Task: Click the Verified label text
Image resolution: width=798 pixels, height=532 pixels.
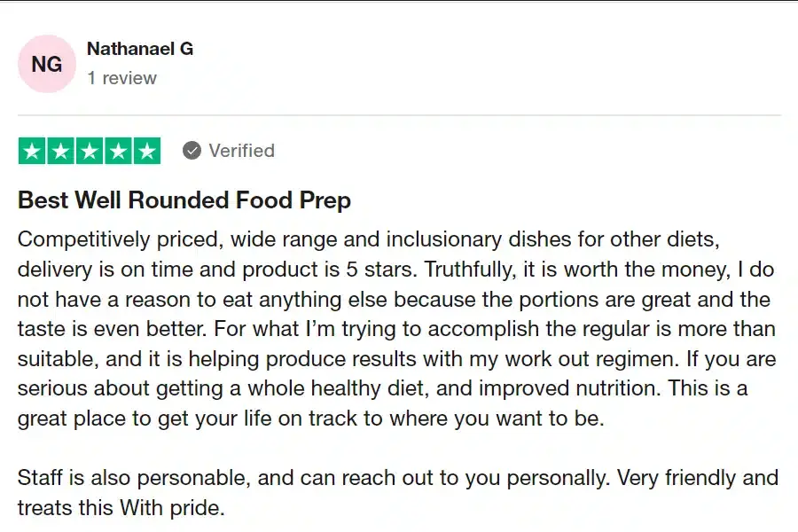Action: point(241,151)
